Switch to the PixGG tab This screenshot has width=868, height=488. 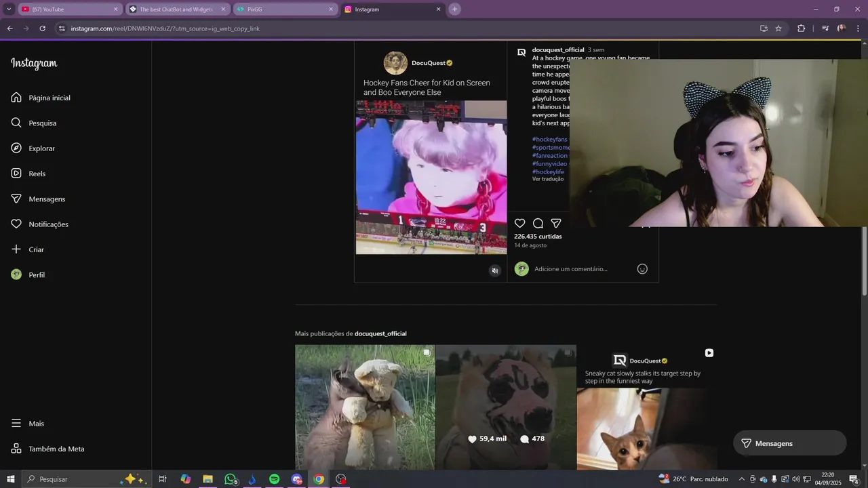click(284, 9)
